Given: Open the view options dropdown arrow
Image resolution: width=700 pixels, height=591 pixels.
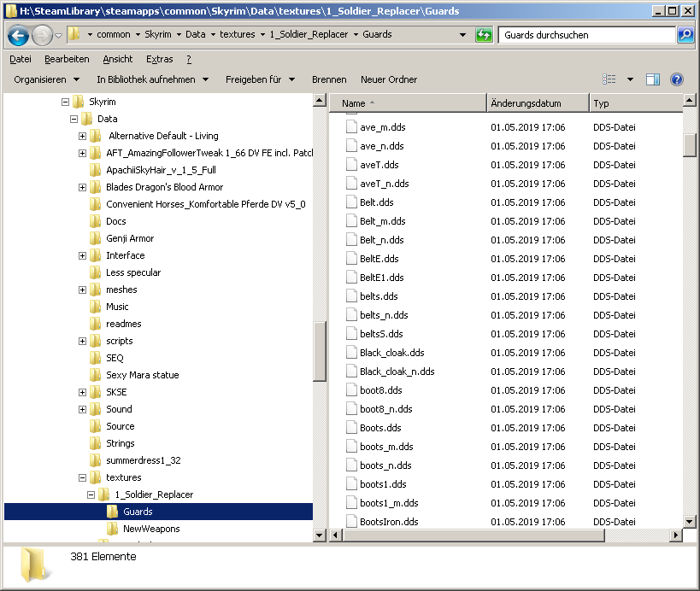Looking at the screenshot, I should [x=630, y=79].
